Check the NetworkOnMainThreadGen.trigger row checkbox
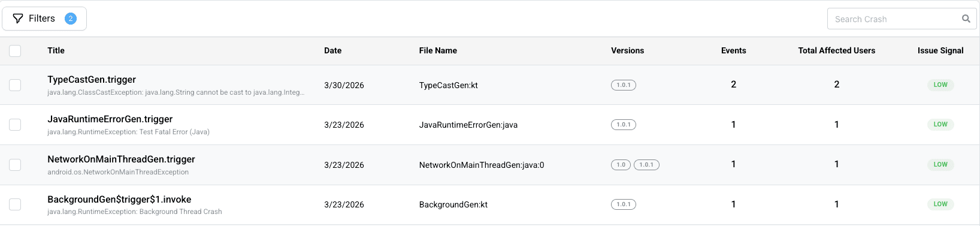This screenshot has height=226, width=980. point(15,165)
